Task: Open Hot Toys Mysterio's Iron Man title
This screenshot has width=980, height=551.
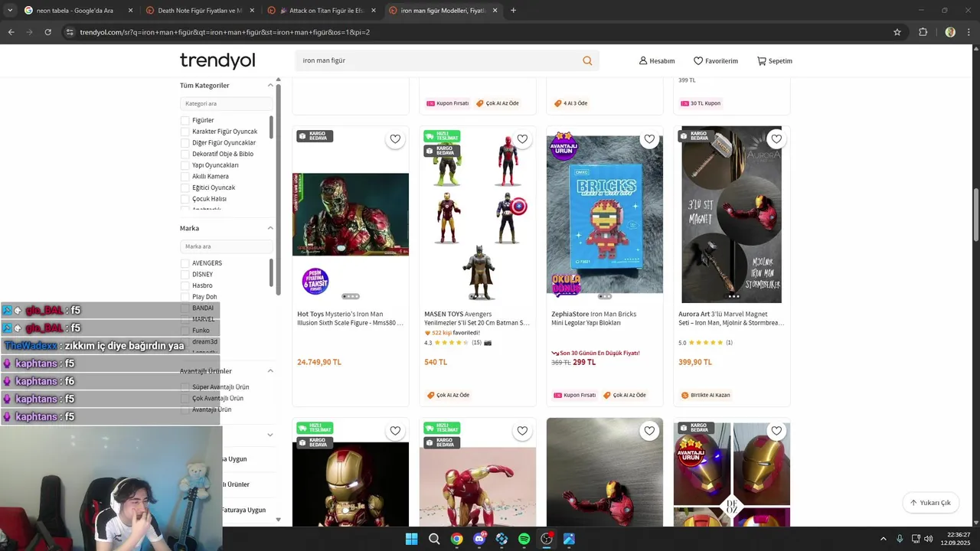Action: click(350, 318)
